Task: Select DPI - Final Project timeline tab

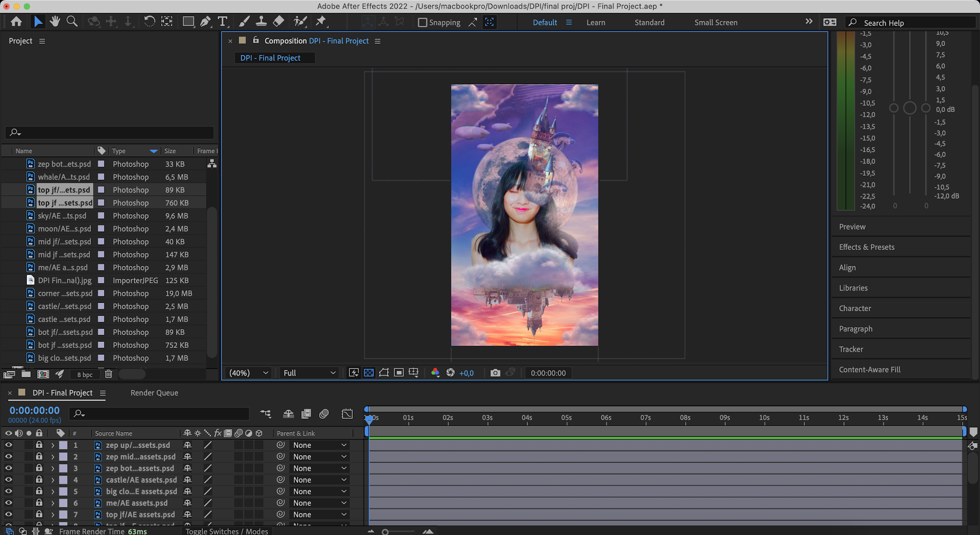Action: (62, 393)
